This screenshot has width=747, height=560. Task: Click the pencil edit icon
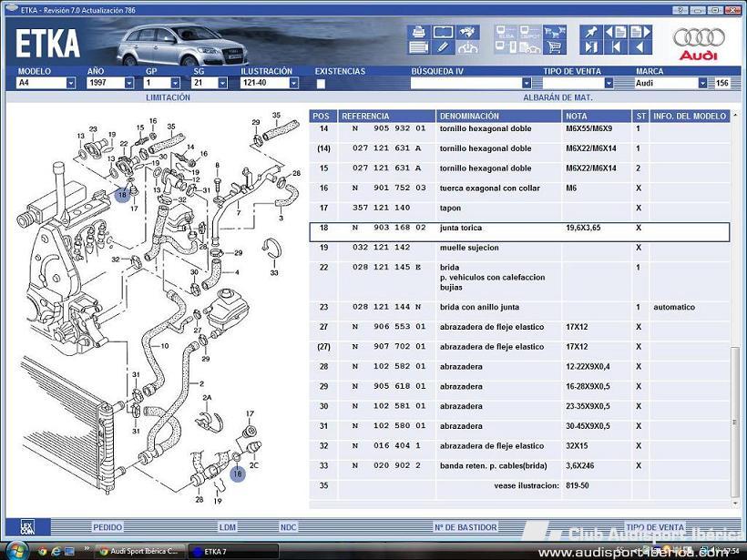coord(443,47)
